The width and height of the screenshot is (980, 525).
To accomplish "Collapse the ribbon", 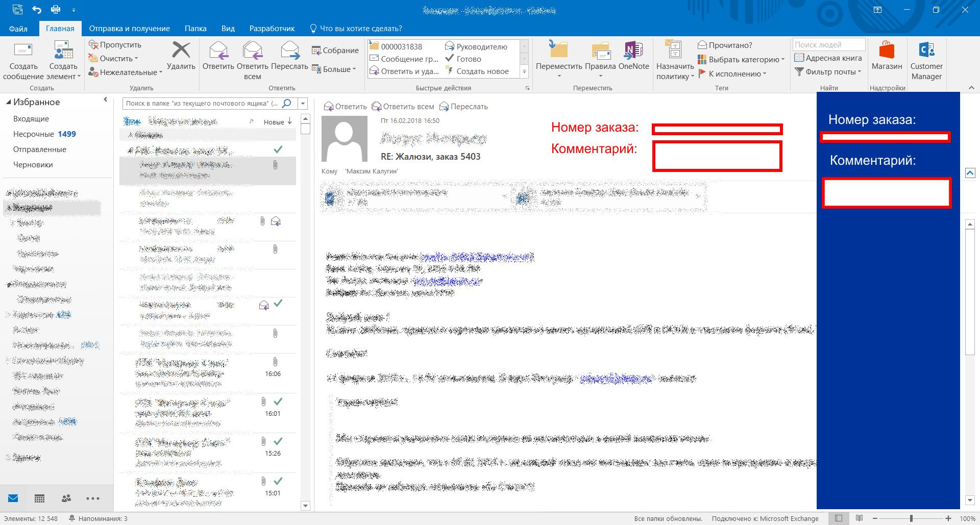I will click(971, 88).
